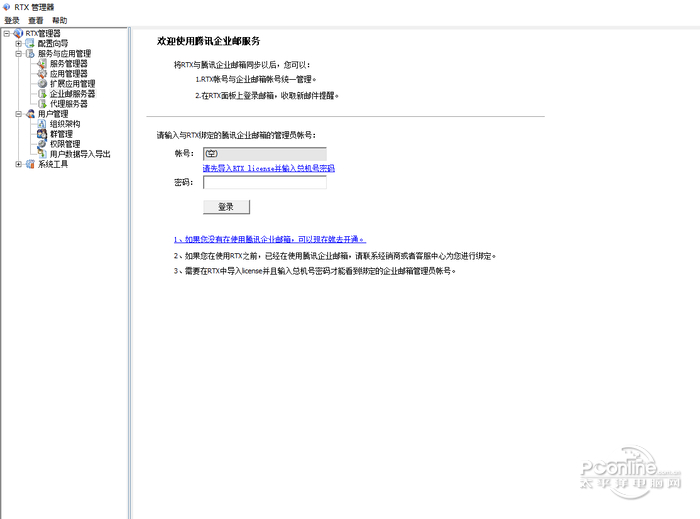Click the 企业邮服务器 icon
The width and height of the screenshot is (700, 519).
point(42,94)
